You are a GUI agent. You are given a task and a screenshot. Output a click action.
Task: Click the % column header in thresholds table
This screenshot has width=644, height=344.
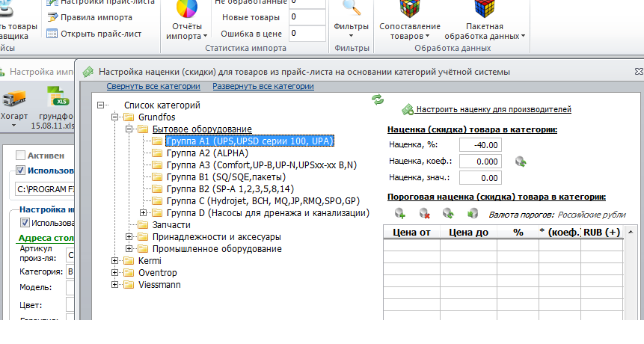[518, 232]
